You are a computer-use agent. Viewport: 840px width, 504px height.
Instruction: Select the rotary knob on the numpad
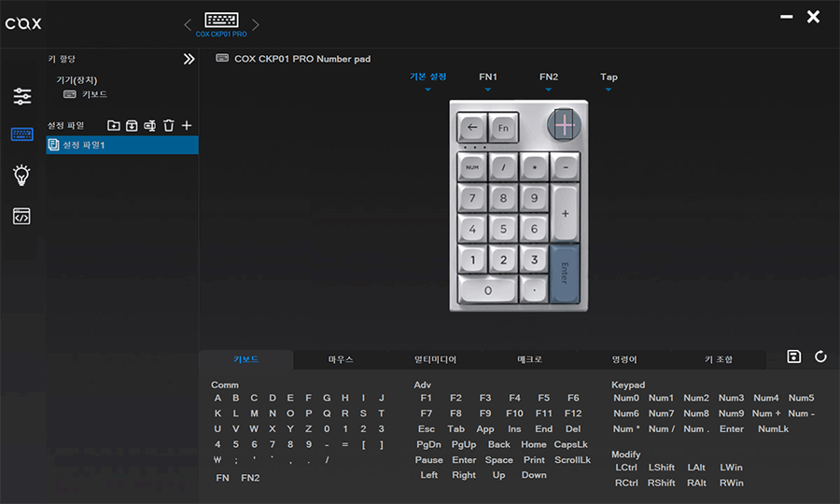(x=564, y=124)
